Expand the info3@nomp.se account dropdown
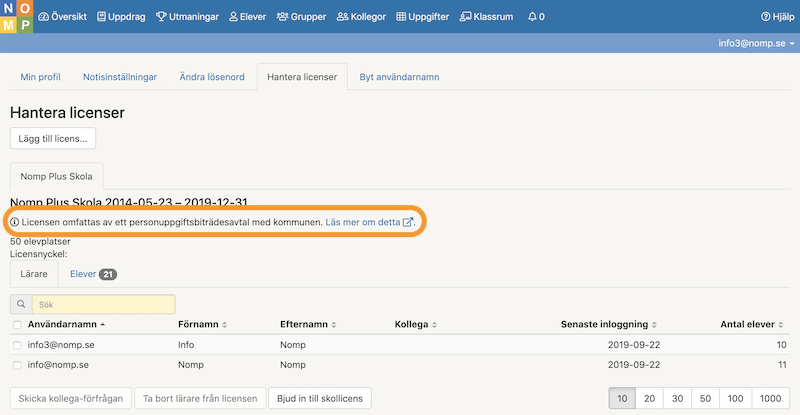Viewport: 800px width, 415px height. point(756,43)
